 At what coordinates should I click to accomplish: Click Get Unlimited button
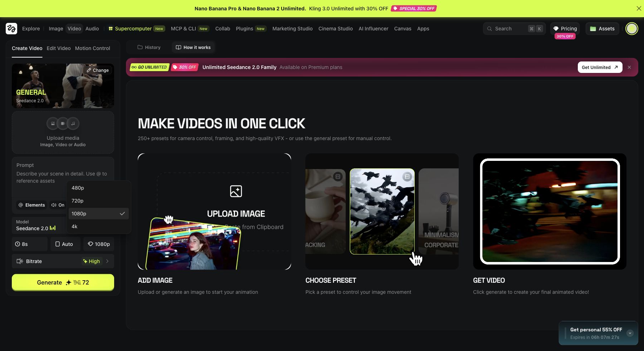tap(600, 67)
